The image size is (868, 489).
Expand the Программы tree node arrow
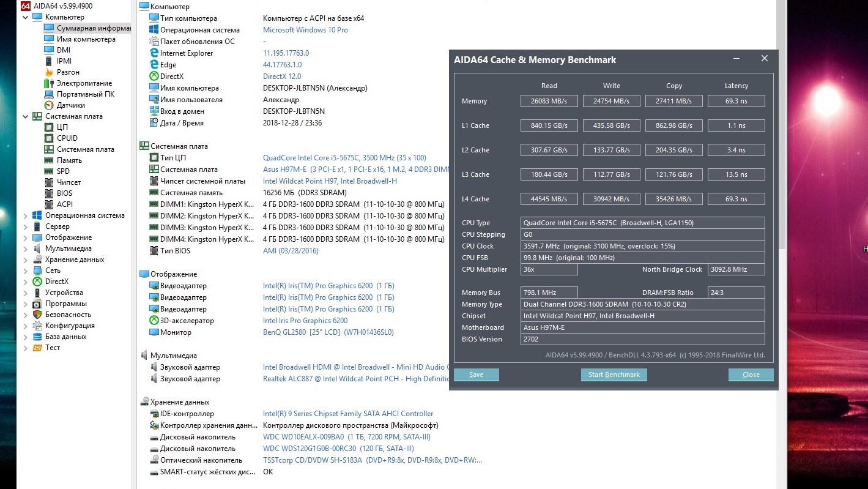(25, 304)
